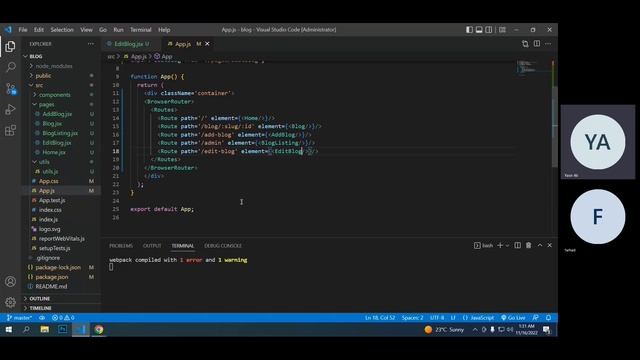Collapse the pages folder
Image resolution: width=640 pixels, height=360 pixels.
(35, 104)
